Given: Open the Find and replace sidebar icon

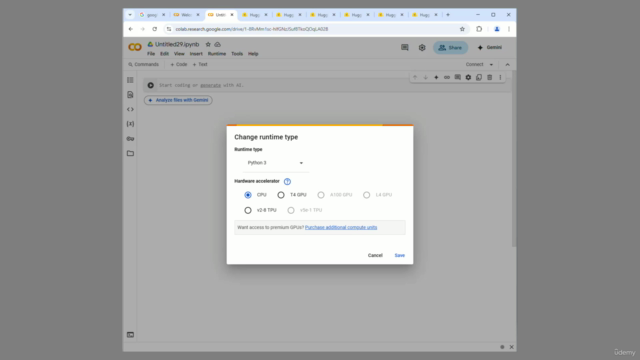Looking at the screenshot, I should [x=130, y=95].
